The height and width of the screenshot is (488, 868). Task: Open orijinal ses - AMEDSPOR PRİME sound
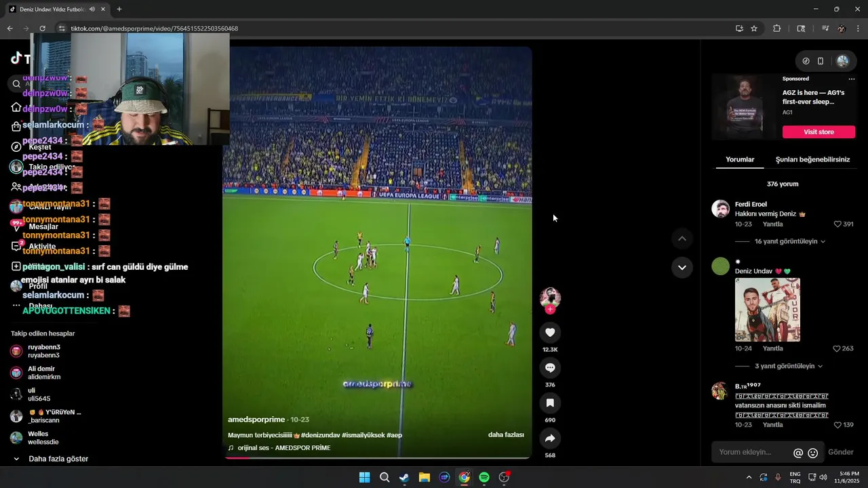click(x=284, y=448)
